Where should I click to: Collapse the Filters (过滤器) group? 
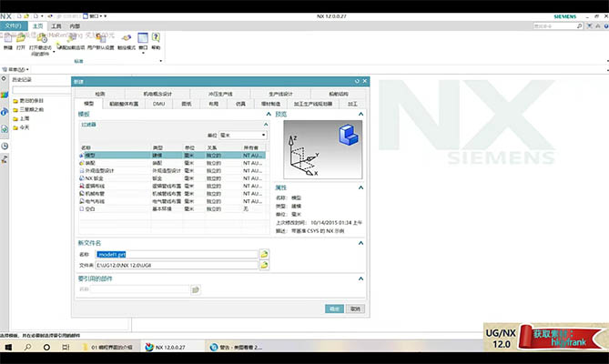(266, 125)
